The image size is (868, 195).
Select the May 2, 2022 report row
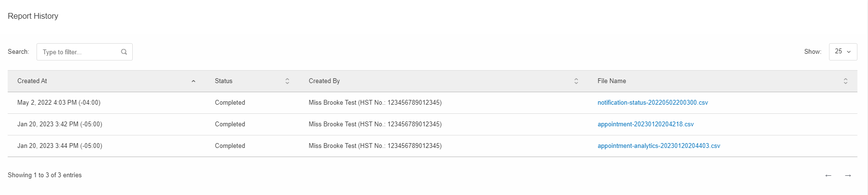coord(432,103)
